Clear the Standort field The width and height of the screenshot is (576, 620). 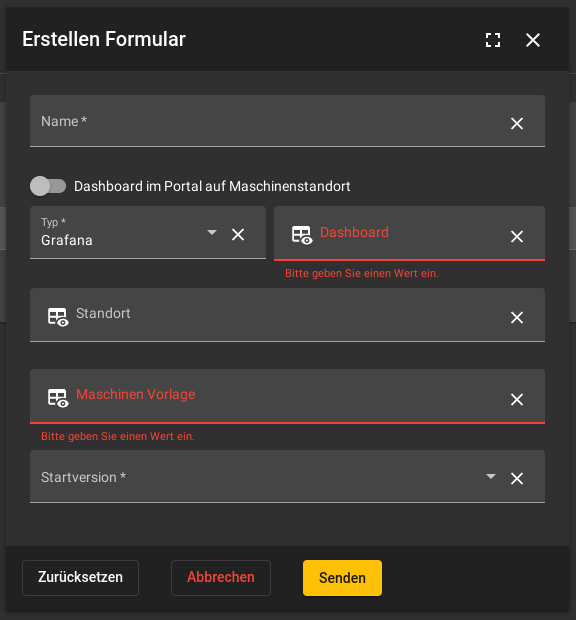click(x=517, y=318)
